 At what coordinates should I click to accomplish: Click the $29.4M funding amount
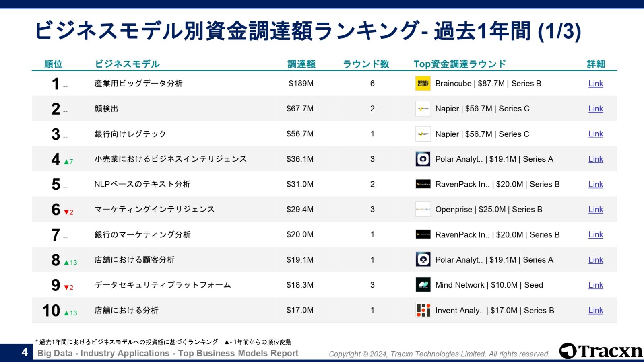(x=300, y=209)
